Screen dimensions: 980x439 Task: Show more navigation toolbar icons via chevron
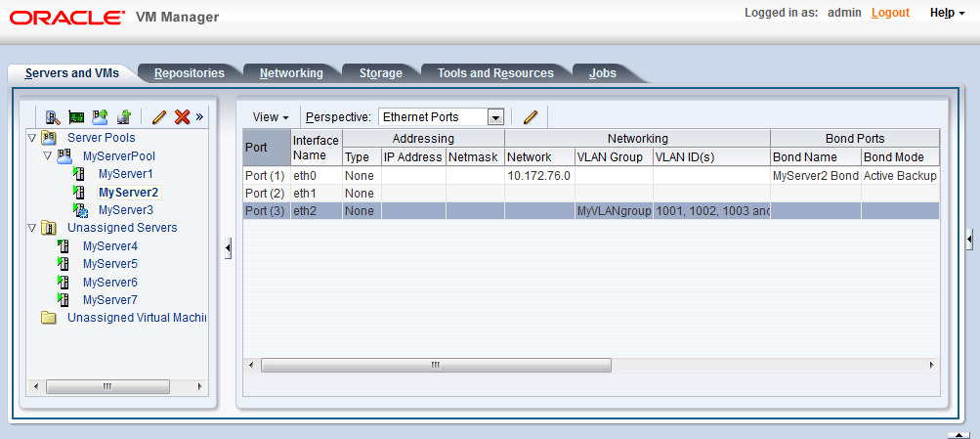coord(199,116)
